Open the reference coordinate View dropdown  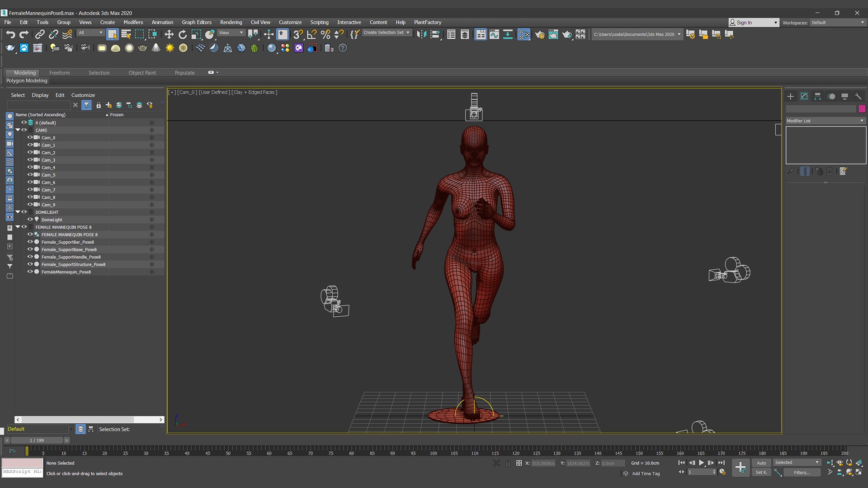[231, 33]
